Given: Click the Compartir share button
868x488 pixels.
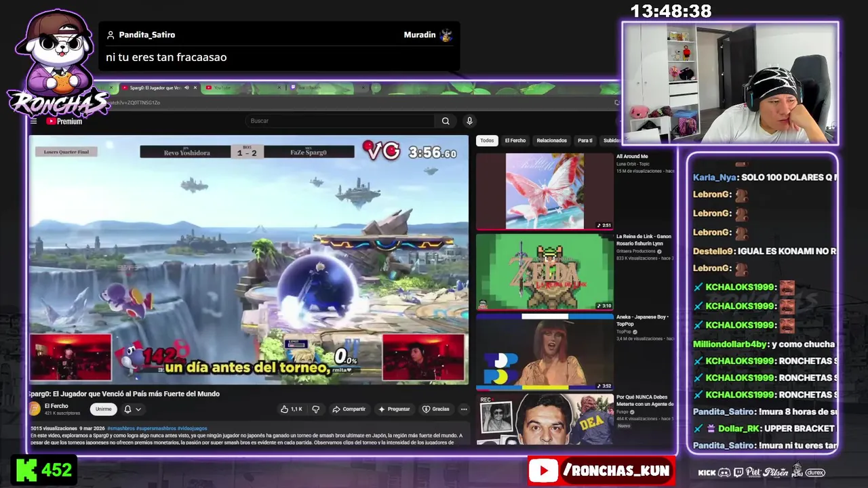Looking at the screenshot, I should (x=349, y=409).
